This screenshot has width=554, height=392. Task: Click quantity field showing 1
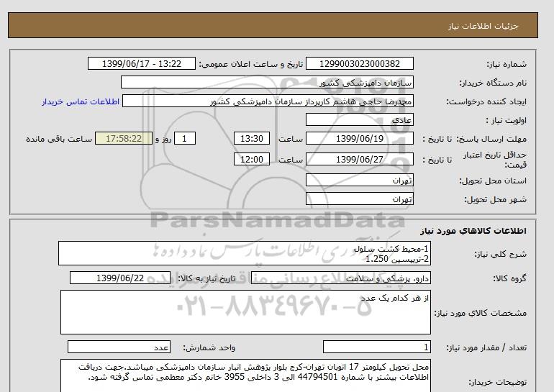pyautogui.click(x=376, y=347)
